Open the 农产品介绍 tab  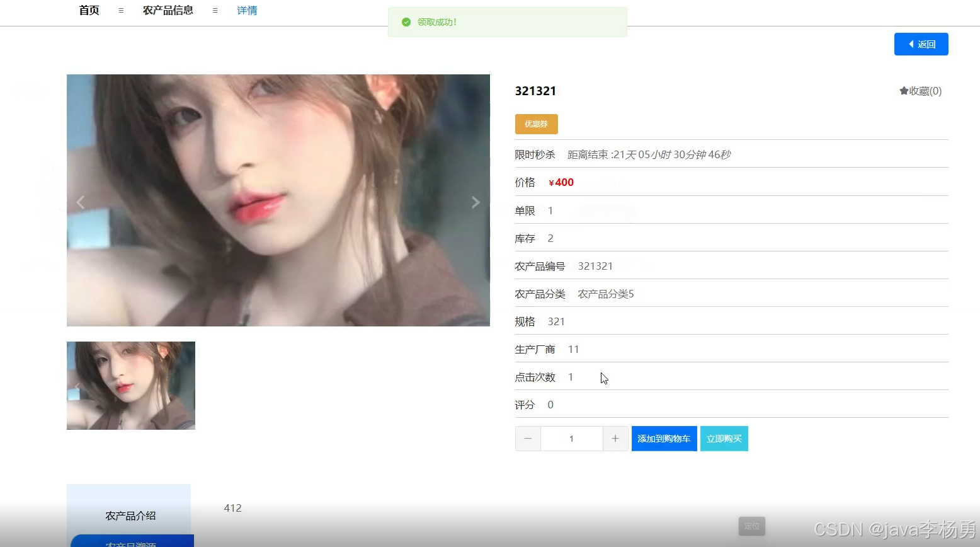[129, 515]
